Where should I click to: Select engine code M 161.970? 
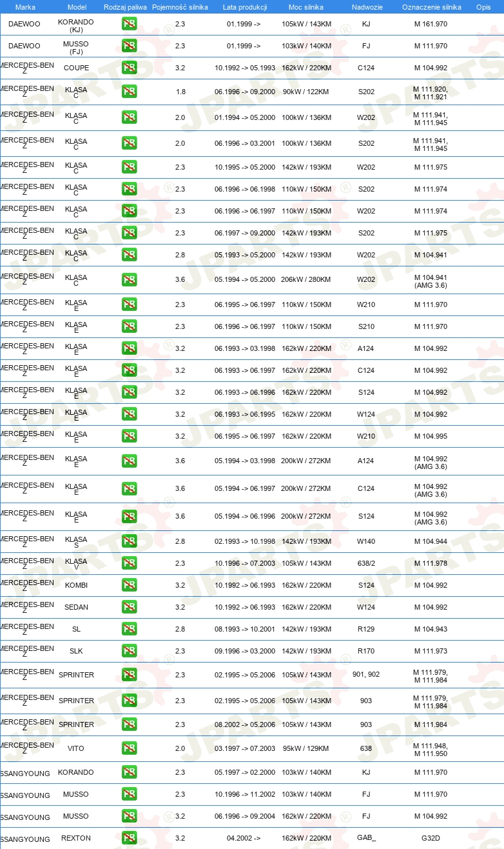click(x=431, y=24)
